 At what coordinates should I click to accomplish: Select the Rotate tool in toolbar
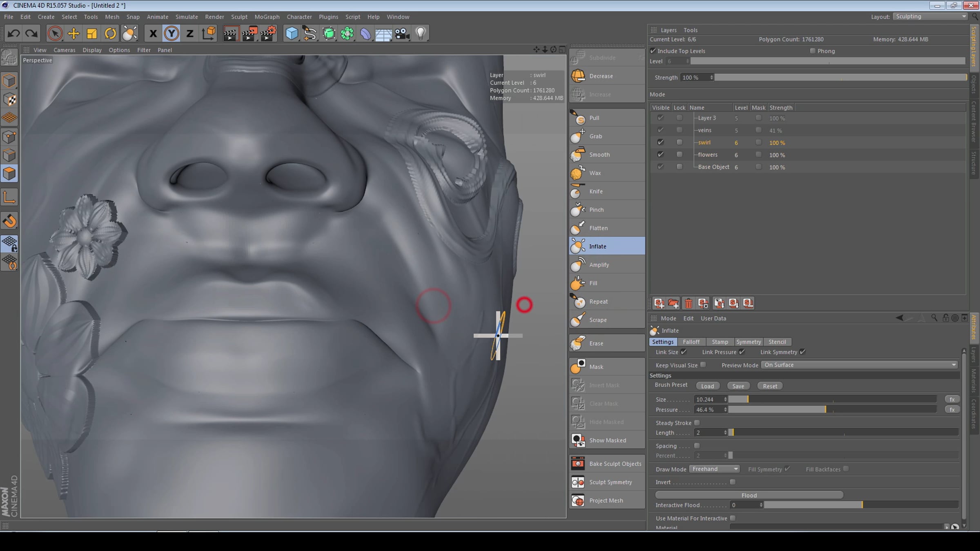click(x=110, y=33)
